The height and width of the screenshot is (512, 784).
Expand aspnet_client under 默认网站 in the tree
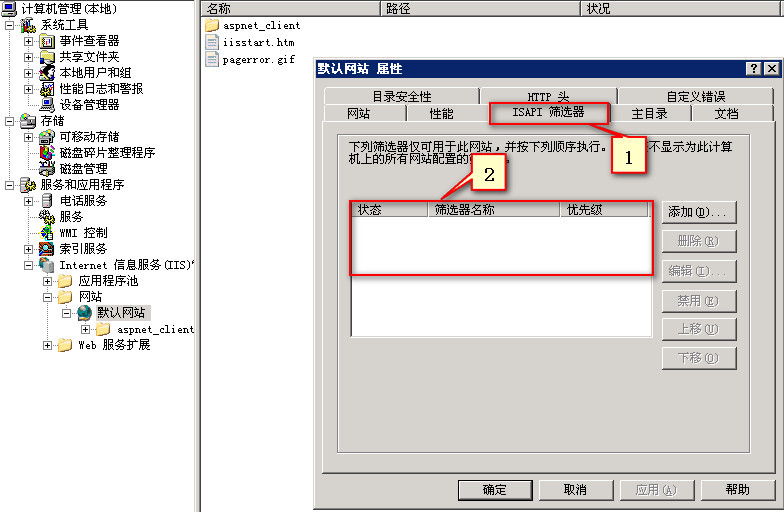pos(86,329)
